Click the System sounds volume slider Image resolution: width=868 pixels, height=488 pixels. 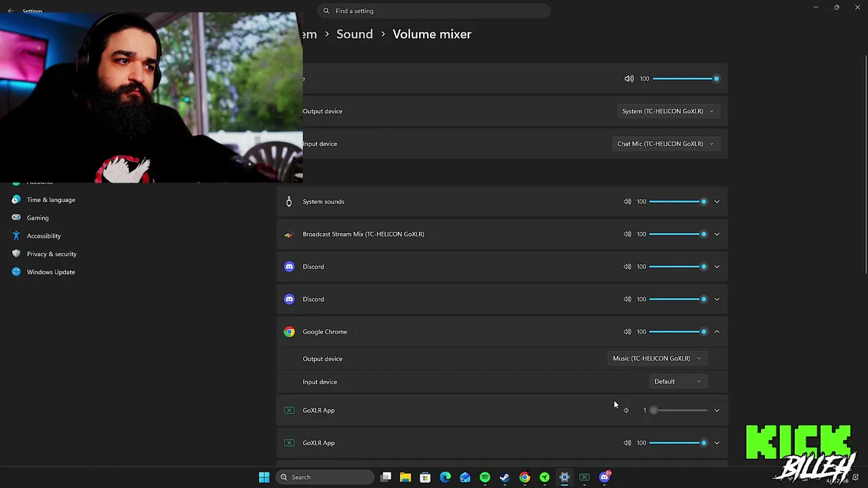coord(678,201)
